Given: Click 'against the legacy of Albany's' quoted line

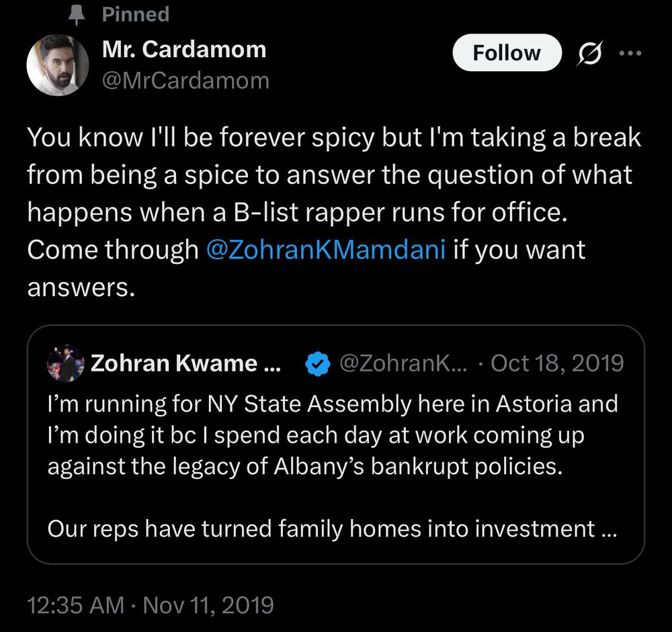Looking at the screenshot, I should point(206,466).
